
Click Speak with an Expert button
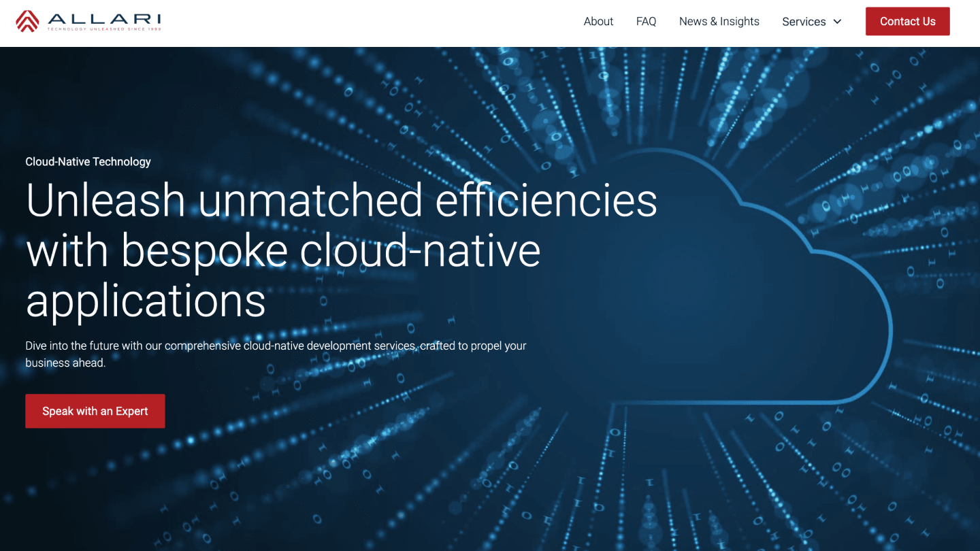[x=95, y=411]
